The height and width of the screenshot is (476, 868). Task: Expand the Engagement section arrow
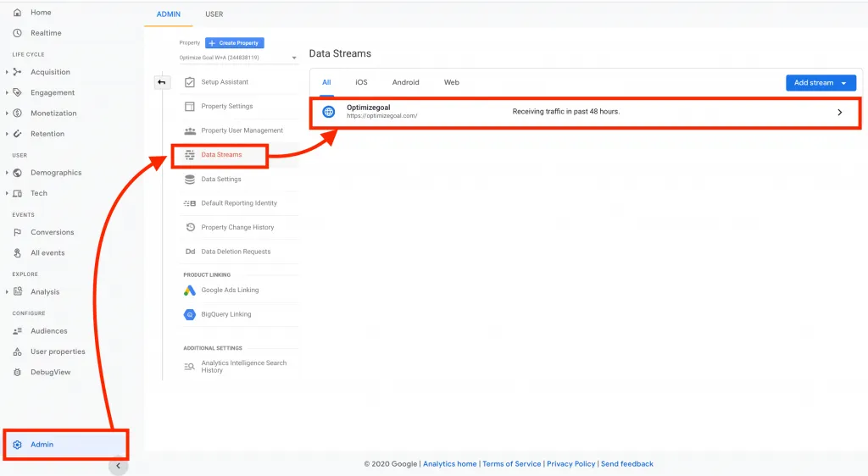(x=7, y=92)
